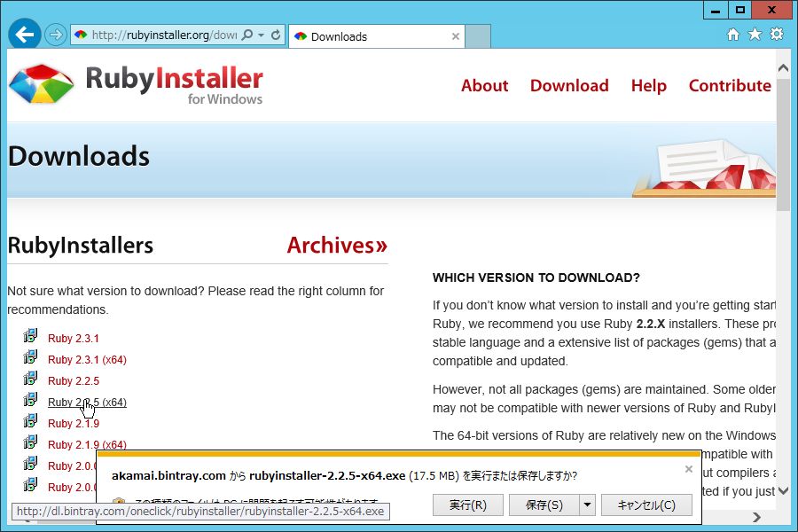Image resolution: width=798 pixels, height=532 pixels.
Task: Open the browser Home icon
Action: pyautogui.click(x=733, y=34)
